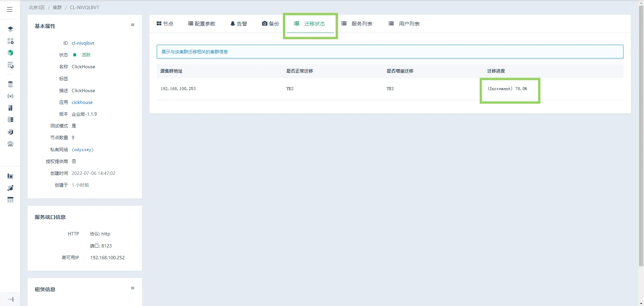Click the grid with gear sidebar icon
The height and width of the screenshot is (306, 644).
[x=10, y=41]
